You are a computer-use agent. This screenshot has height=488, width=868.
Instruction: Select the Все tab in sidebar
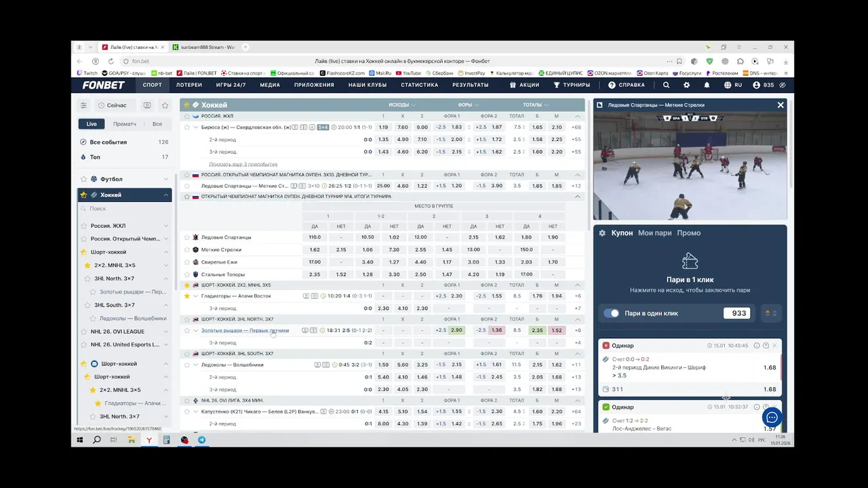(157, 124)
